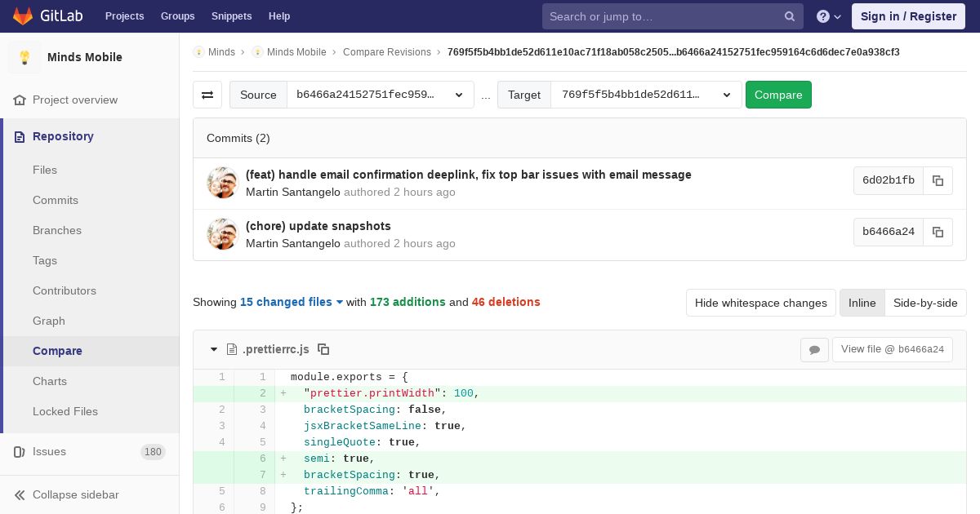Click View file @ b6466a24
Viewport: 980px width, 514px height.
(x=893, y=349)
